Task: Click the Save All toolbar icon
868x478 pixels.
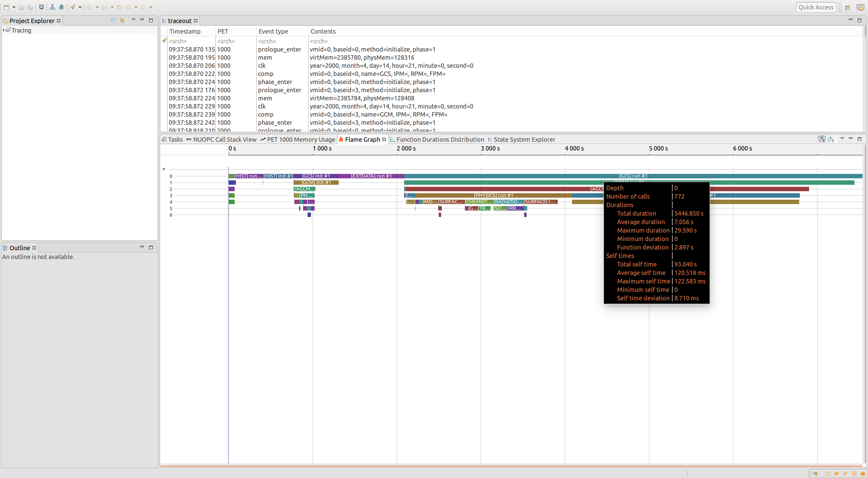Action: point(30,7)
